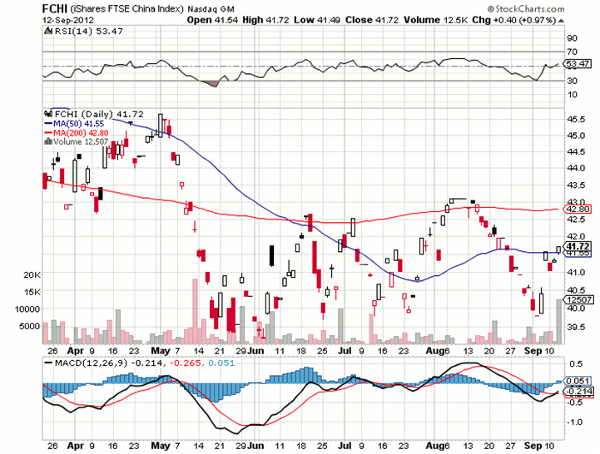The height and width of the screenshot is (454, 600).
Task: Click the 70 level on RSI axis
Action: point(572,52)
